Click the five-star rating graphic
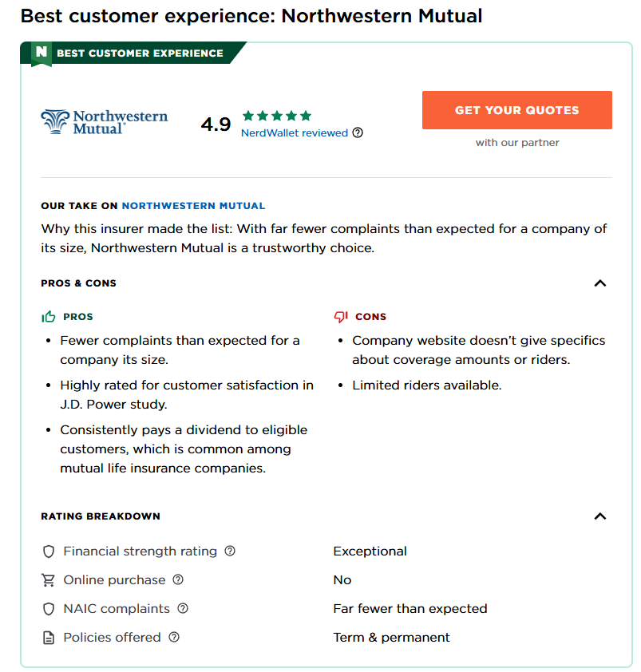The image size is (641, 672). pyautogui.click(x=277, y=116)
